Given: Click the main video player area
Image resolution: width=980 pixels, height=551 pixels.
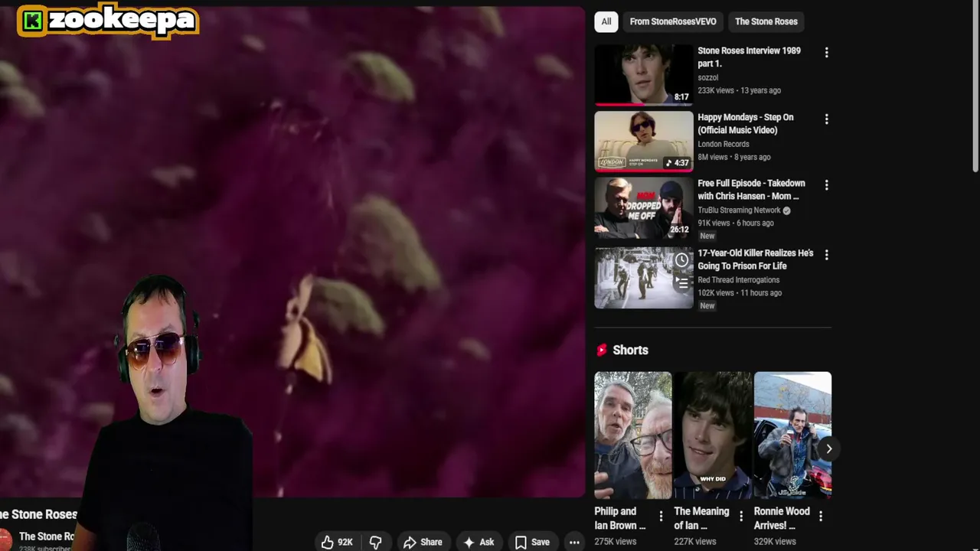Looking at the screenshot, I should coord(292,251).
